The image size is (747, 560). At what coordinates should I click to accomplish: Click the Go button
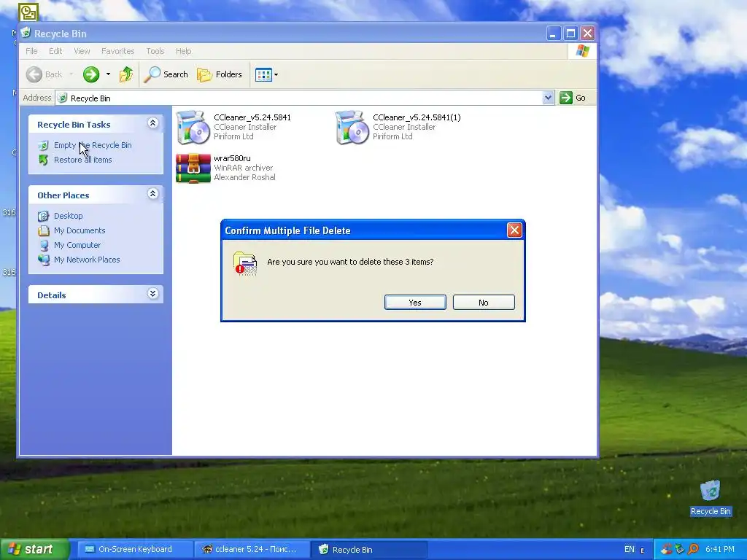click(x=573, y=98)
